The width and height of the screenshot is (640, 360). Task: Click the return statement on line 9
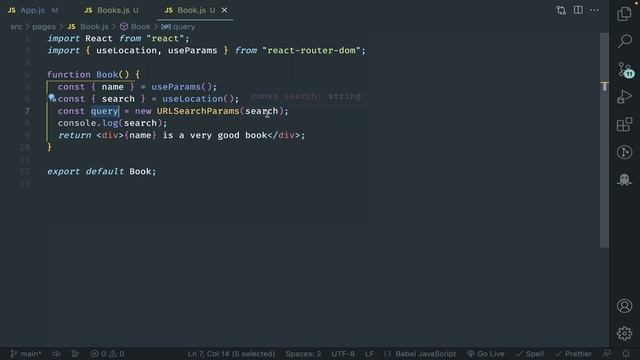tap(181, 135)
